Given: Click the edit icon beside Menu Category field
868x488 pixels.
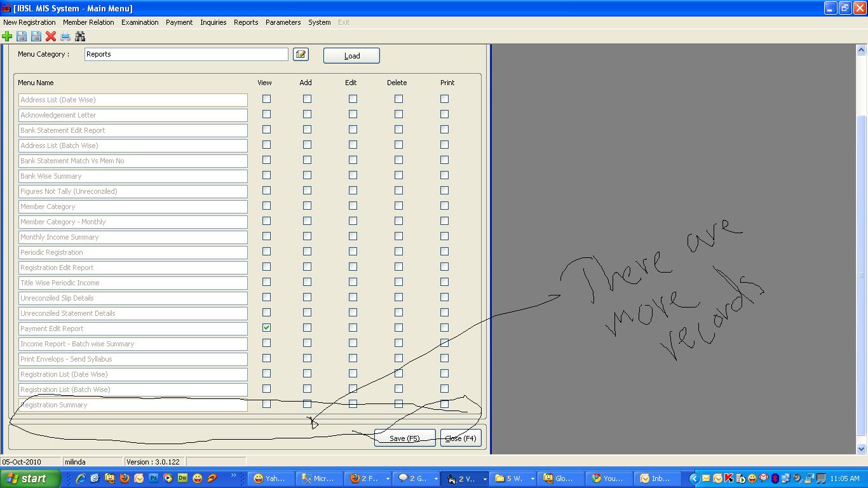Looking at the screenshot, I should pos(301,55).
